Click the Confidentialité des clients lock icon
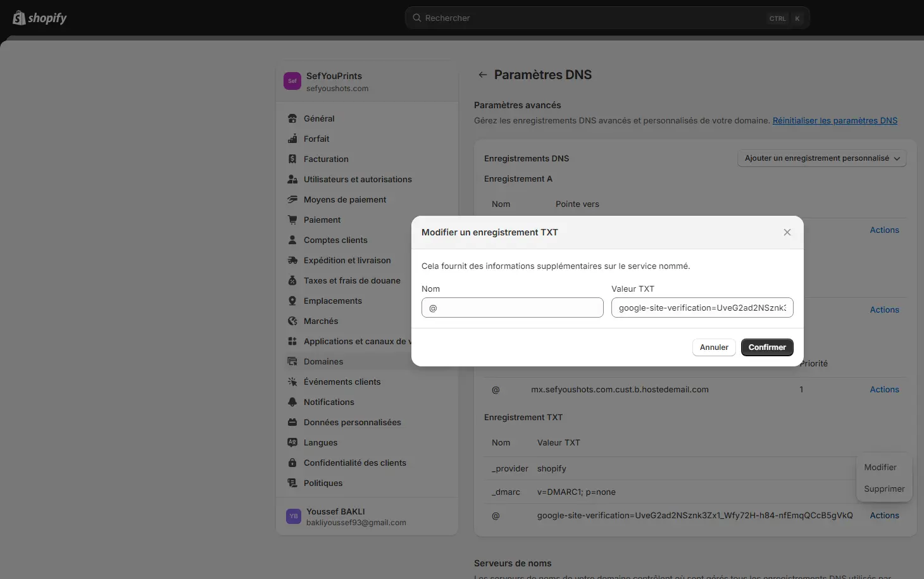The width and height of the screenshot is (924, 579). (x=292, y=463)
